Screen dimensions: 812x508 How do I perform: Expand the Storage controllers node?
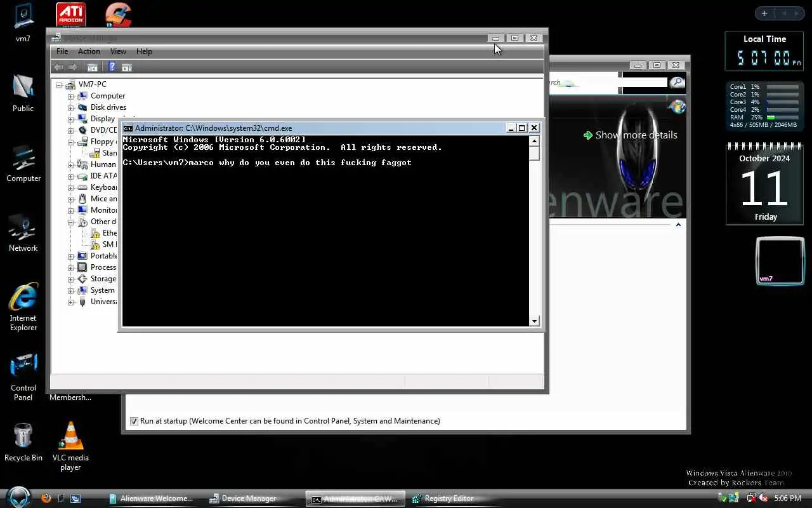point(71,279)
